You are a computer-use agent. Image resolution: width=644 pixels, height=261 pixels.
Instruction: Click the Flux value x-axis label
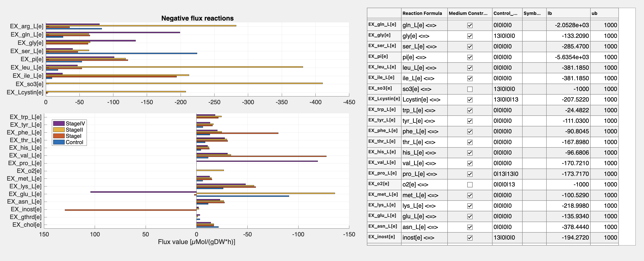coord(196,242)
